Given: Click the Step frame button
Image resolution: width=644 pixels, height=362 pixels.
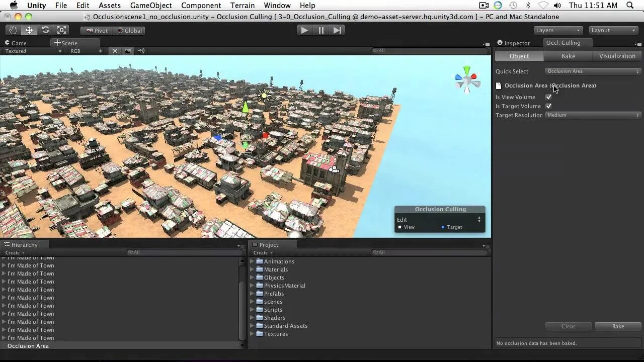Looking at the screenshot, I should coord(337,30).
